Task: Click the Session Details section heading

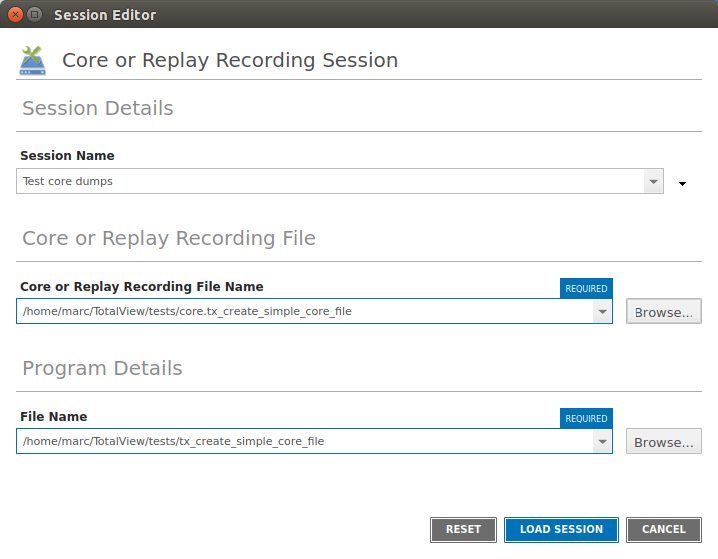Action: (x=98, y=108)
